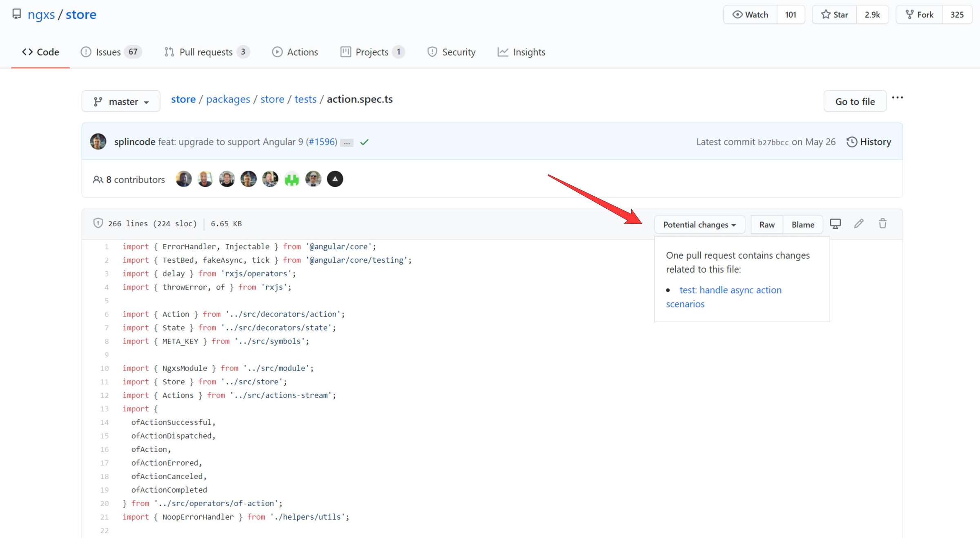Open commit hash b27bbcc
The width and height of the screenshot is (980, 538).
tap(773, 142)
